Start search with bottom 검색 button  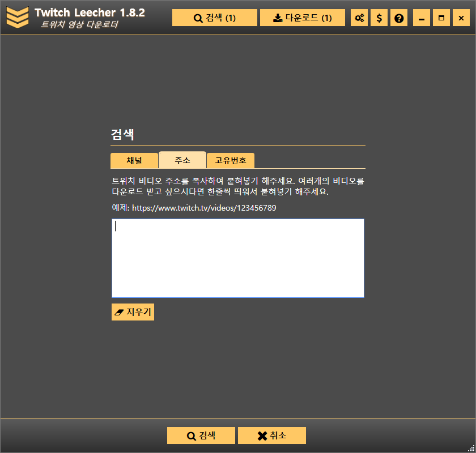[201, 435]
